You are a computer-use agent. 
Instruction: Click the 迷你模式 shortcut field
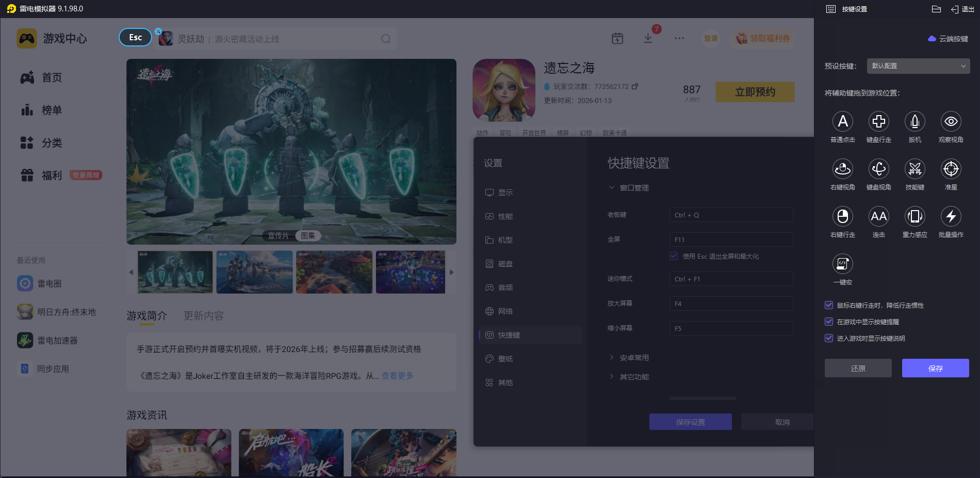click(731, 279)
